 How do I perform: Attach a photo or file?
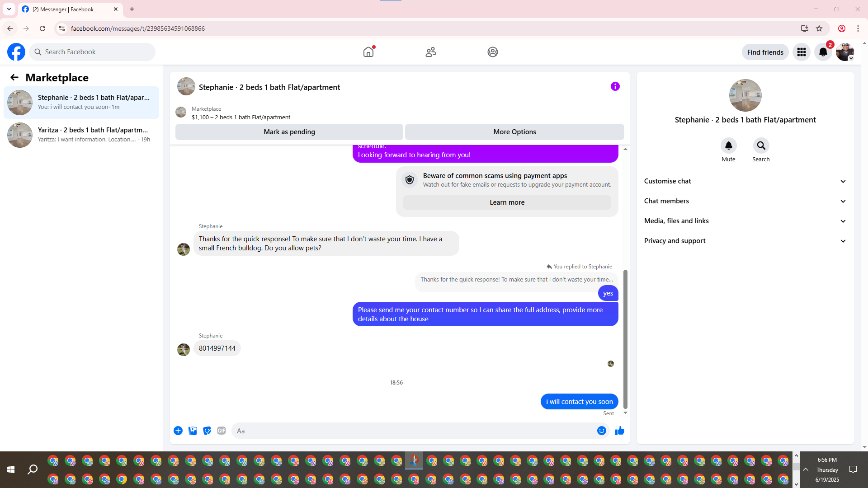tap(193, 431)
